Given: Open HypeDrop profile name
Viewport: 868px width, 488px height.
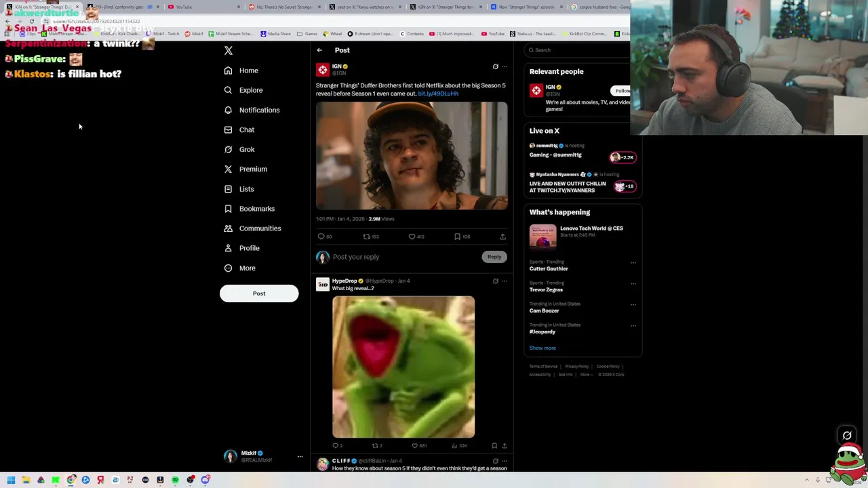Looking at the screenshot, I should click(x=344, y=281).
